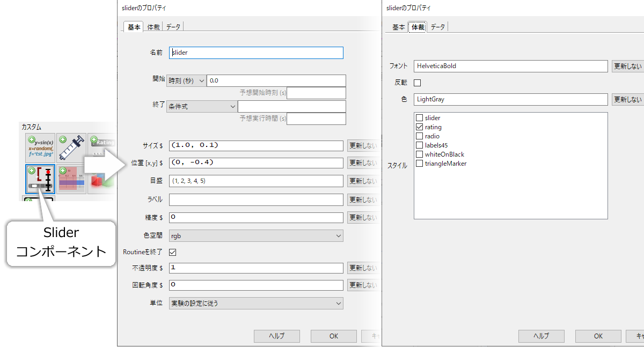Open 更新しない dropdown for 位置
The width and height of the screenshot is (644, 347).
tap(363, 163)
